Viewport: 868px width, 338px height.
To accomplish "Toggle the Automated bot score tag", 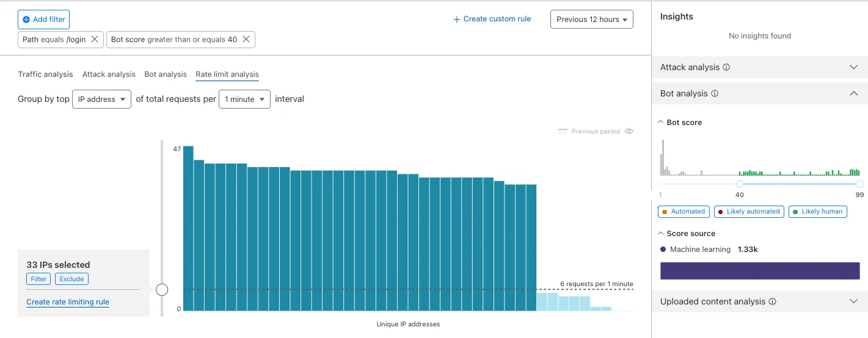I will tap(684, 212).
